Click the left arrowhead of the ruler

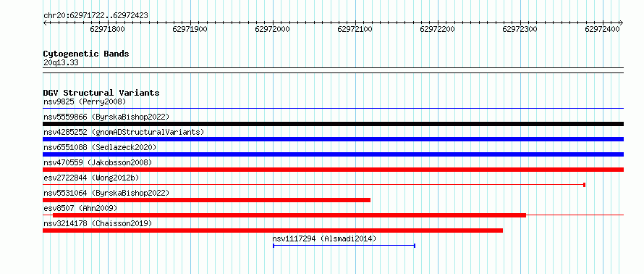(45, 22)
